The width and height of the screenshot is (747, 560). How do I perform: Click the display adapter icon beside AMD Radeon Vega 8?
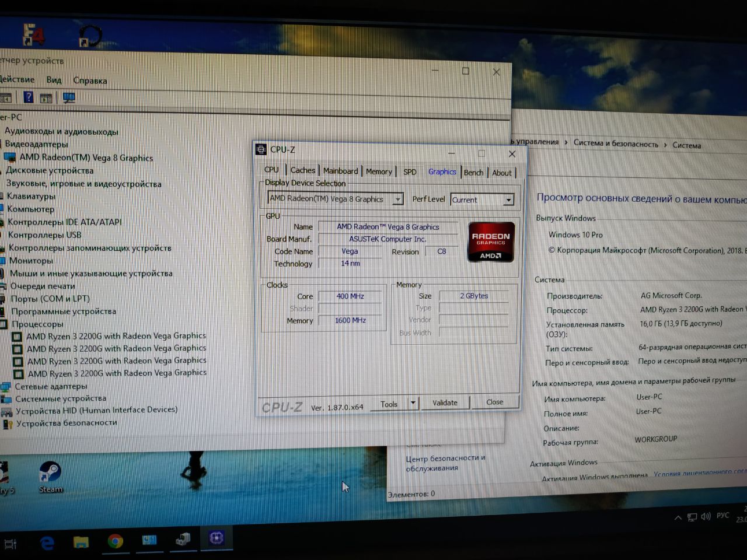tap(10, 157)
